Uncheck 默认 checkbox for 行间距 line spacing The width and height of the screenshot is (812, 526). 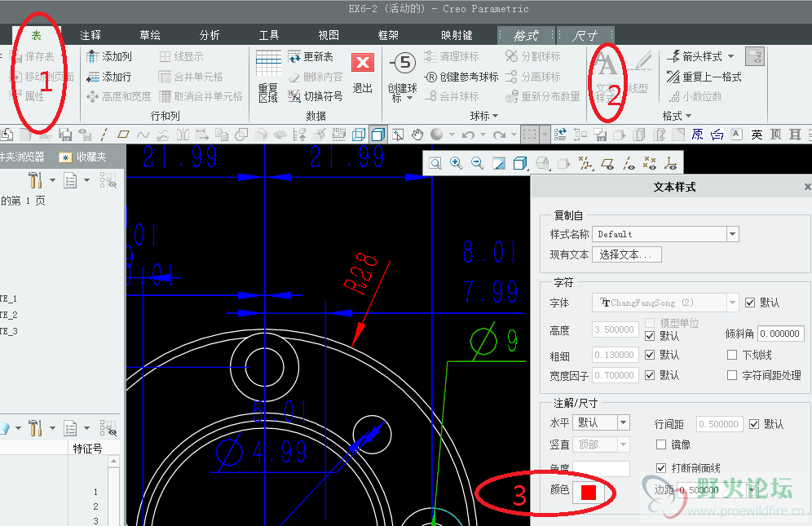pos(754,424)
